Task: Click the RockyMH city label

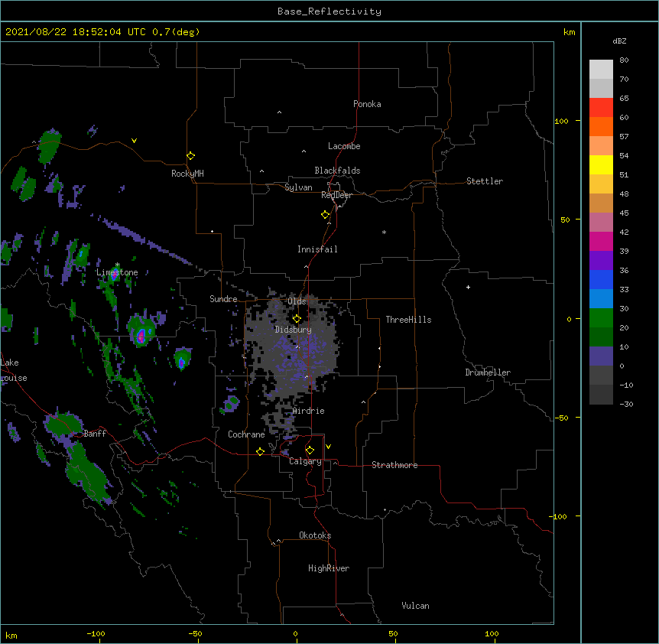Action: (x=187, y=174)
